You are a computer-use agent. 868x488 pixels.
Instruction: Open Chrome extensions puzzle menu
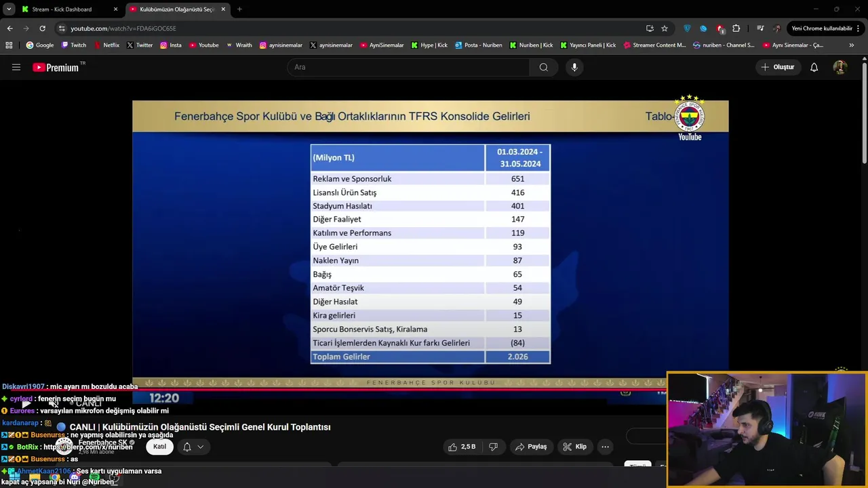click(736, 28)
